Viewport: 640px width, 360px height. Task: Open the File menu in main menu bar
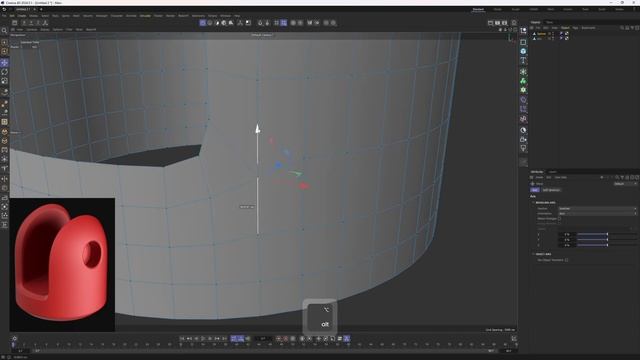tap(4, 16)
